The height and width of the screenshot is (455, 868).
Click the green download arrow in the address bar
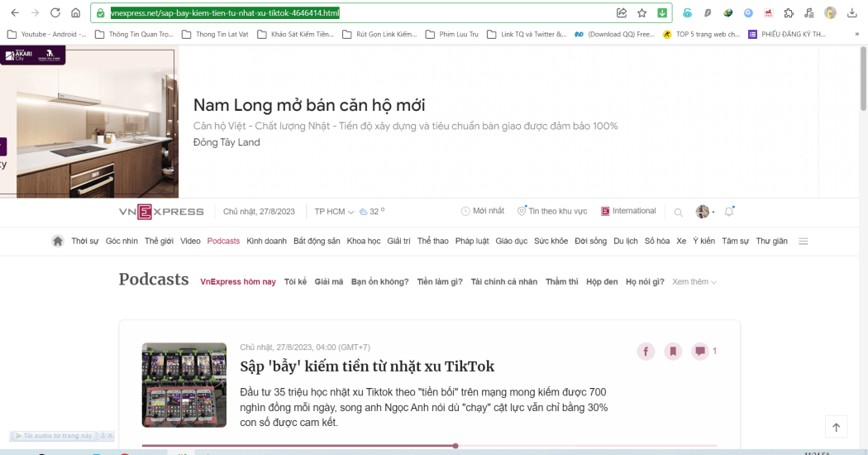pyautogui.click(x=662, y=12)
